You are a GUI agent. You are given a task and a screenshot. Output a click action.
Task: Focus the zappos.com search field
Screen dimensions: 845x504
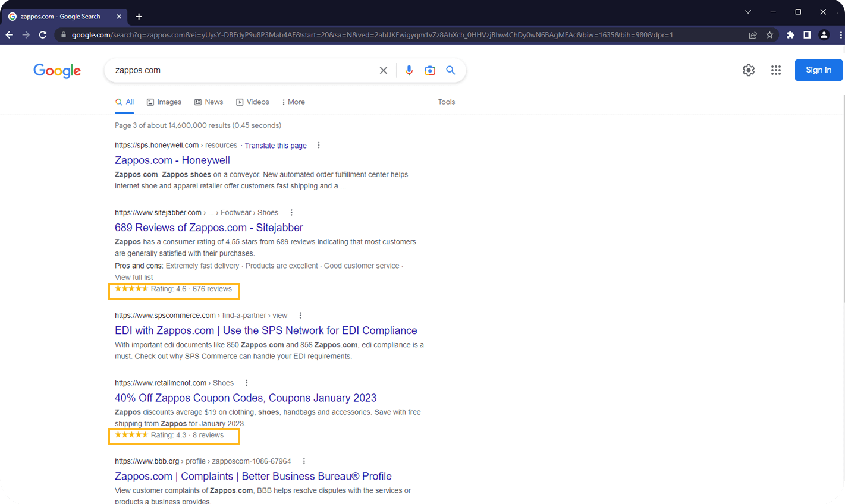[x=244, y=70]
